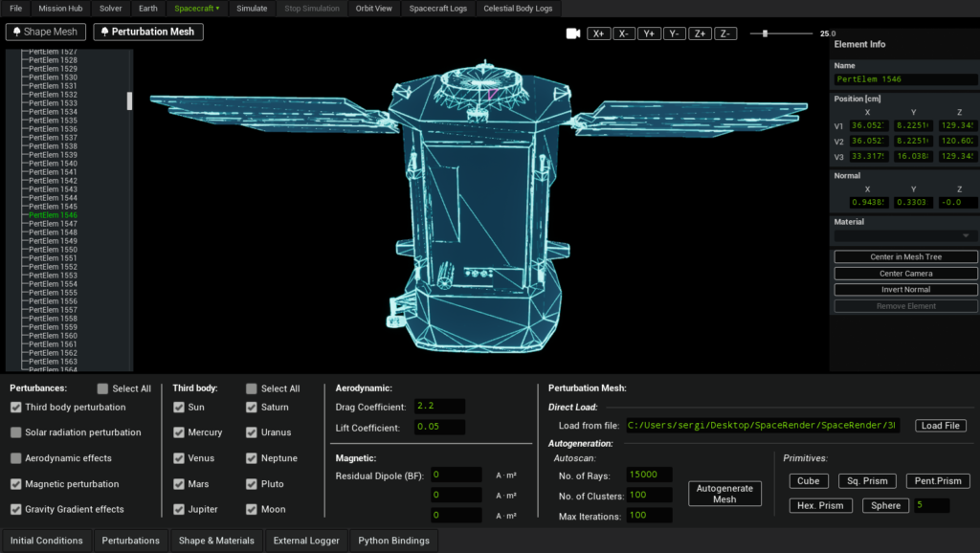Open the Spacecraft dropdown menu
Viewport: 980px width, 553px height.
[196, 9]
